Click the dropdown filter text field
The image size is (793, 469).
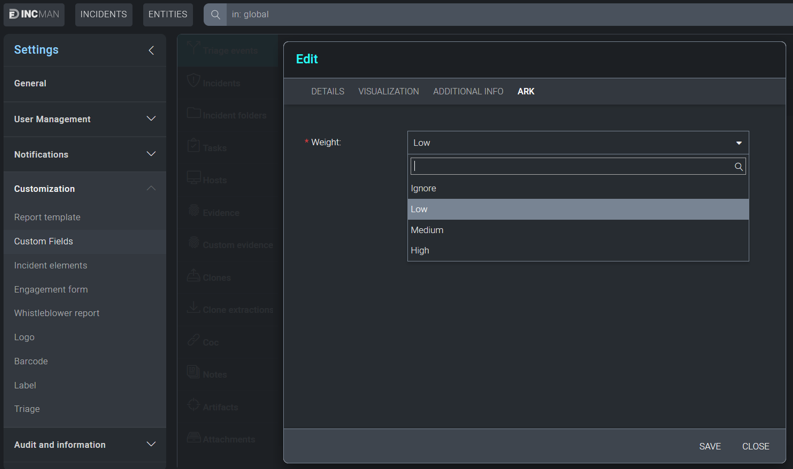[570, 167]
